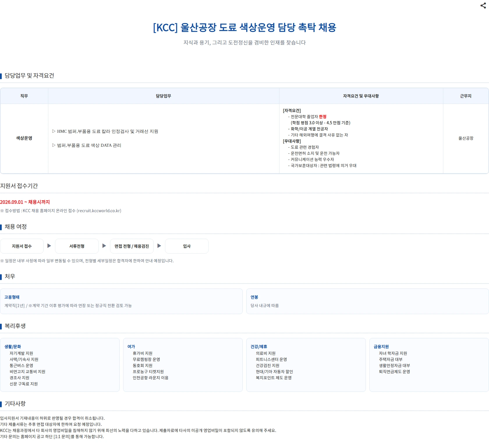Click the [자격요건] label

292,111
